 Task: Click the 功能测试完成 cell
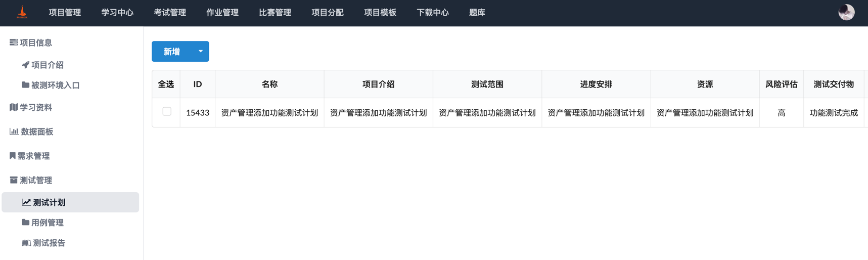(834, 113)
